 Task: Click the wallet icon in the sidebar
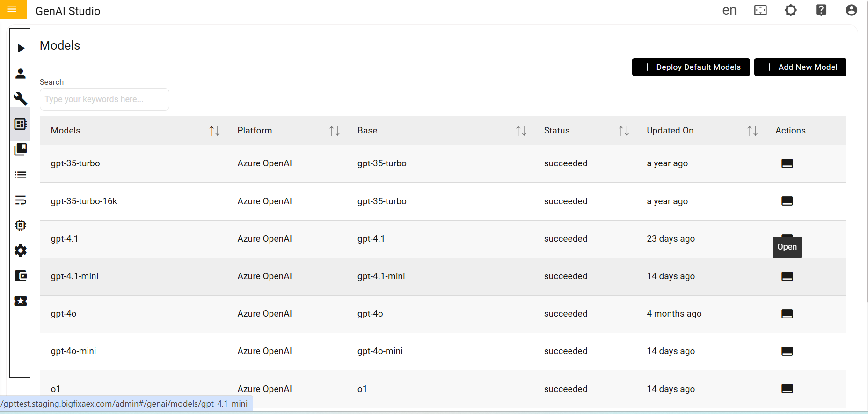(21, 276)
